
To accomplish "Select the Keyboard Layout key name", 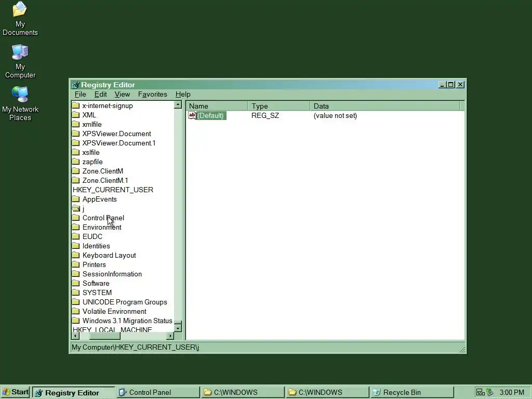I will [109, 255].
